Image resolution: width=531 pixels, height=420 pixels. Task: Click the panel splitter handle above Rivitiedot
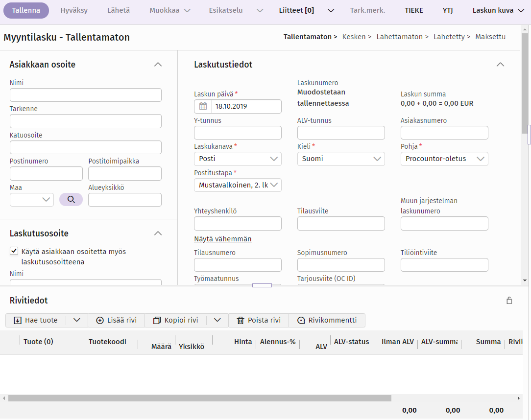click(262, 285)
